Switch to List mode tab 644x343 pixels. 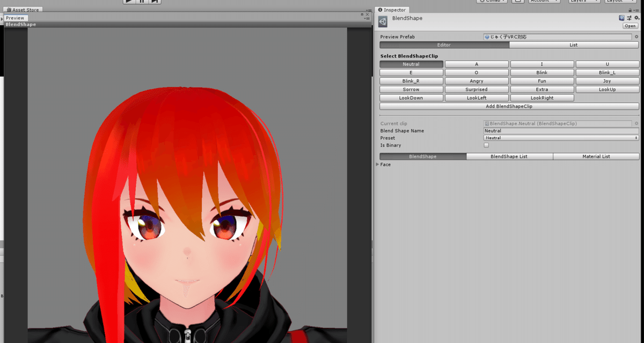pos(574,45)
